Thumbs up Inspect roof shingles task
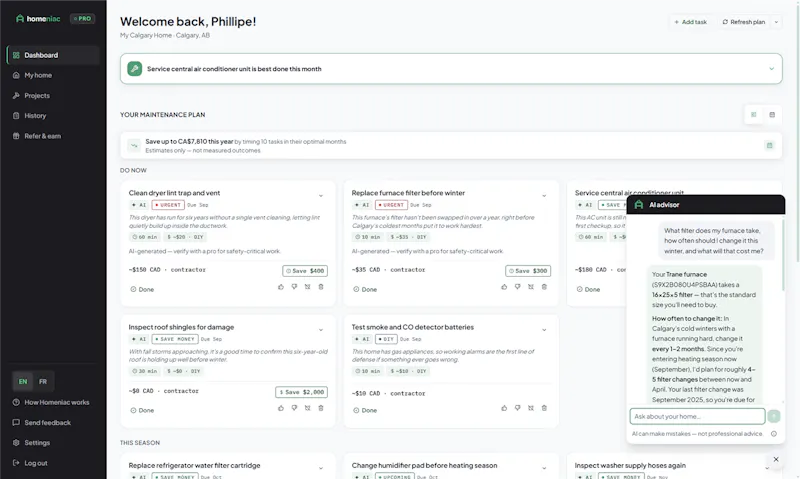 pyautogui.click(x=281, y=408)
